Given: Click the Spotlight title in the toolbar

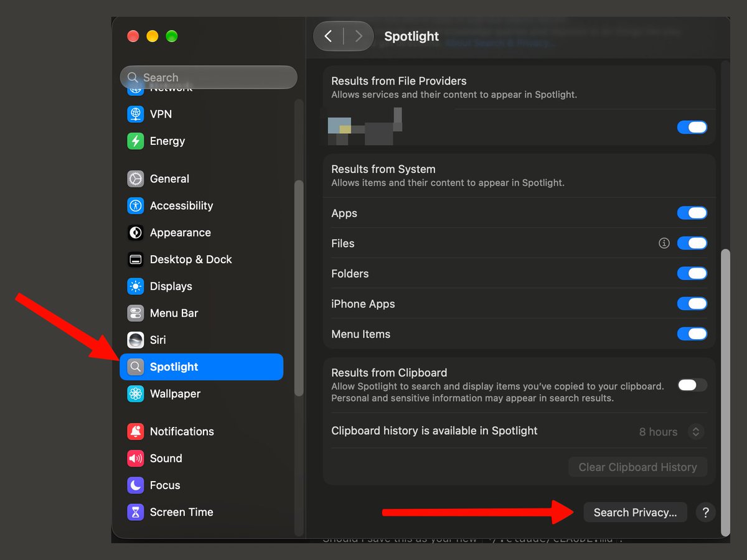Looking at the screenshot, I should coord(411,37).
